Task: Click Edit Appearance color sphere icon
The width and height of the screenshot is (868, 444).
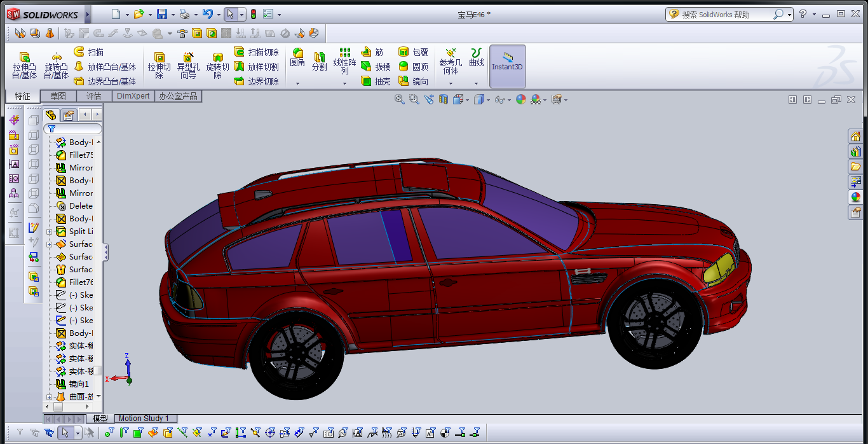Action: tap(521, 99)
